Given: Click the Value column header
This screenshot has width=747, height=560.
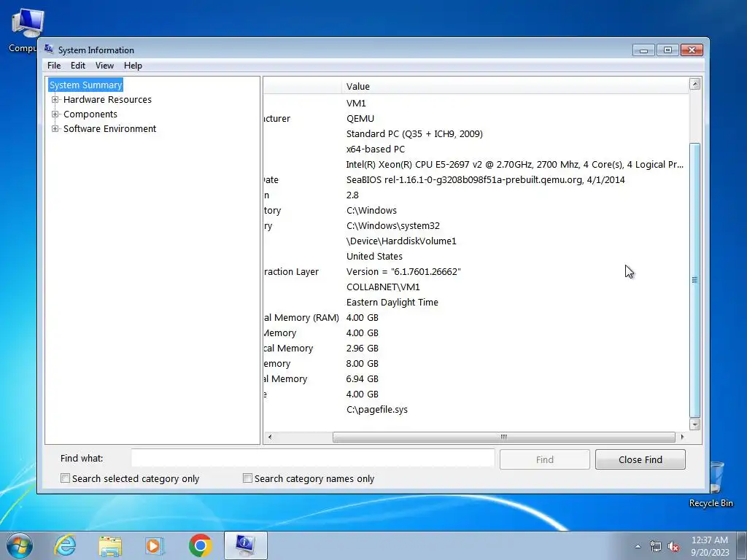Looking at the screenshot, I should (514, 86).
